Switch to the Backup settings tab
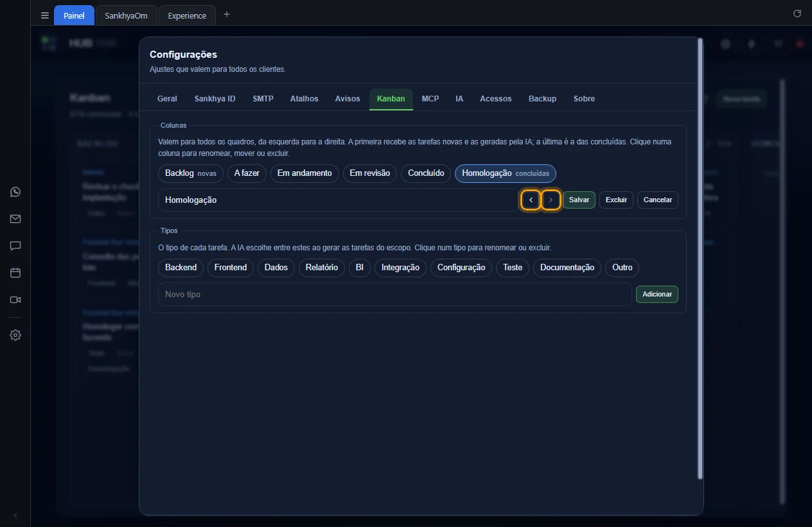Image resolution: width=812 pixels, height=527 pixels. click(x=542, y=99)
